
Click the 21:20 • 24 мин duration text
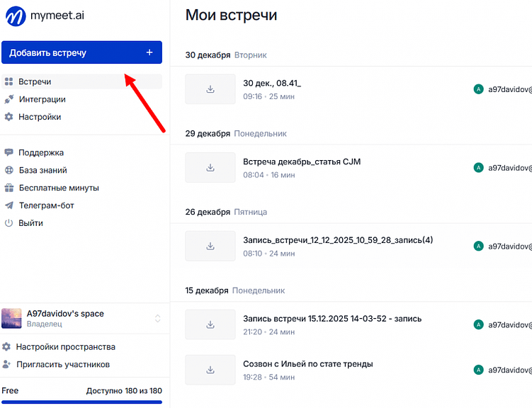coord(268,331)
